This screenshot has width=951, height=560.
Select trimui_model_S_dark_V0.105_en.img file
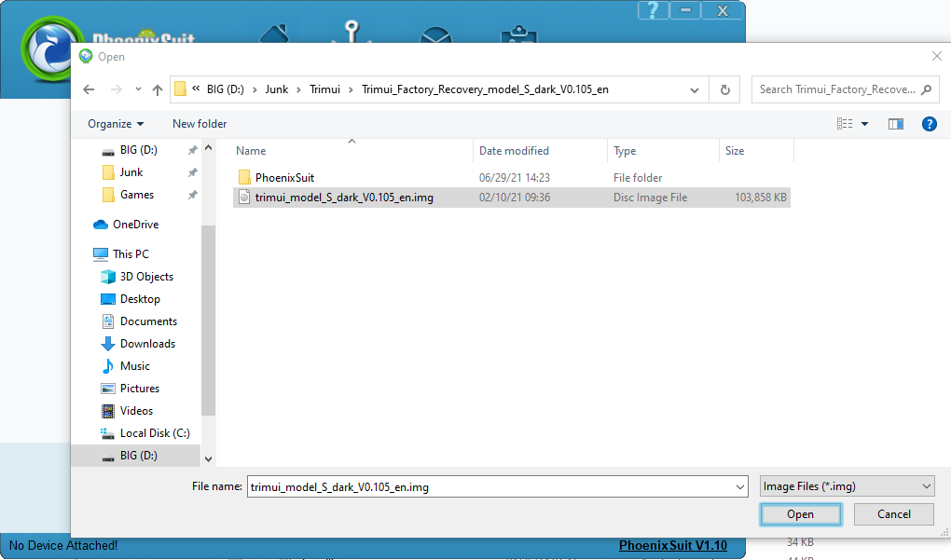click(x=344, y=198)
